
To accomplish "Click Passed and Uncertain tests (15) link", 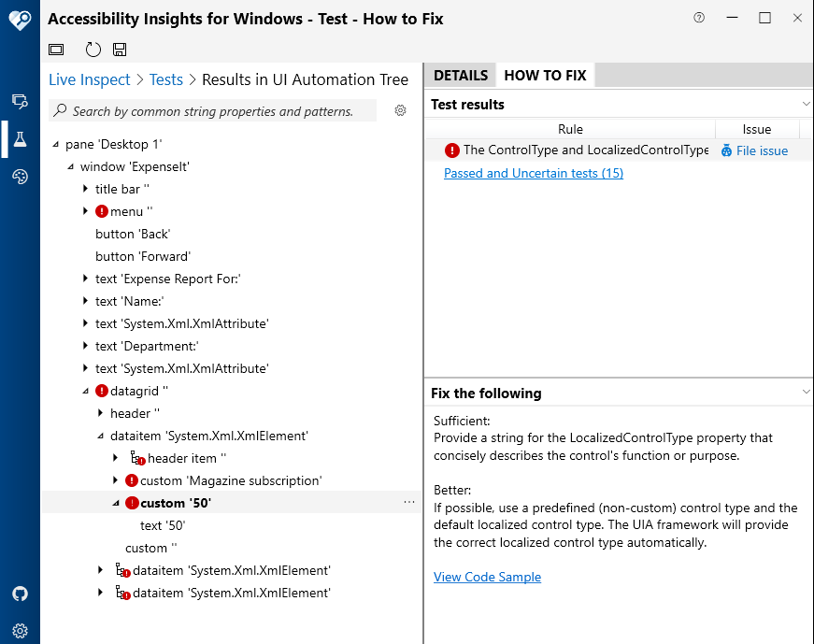I will [534, 173].
